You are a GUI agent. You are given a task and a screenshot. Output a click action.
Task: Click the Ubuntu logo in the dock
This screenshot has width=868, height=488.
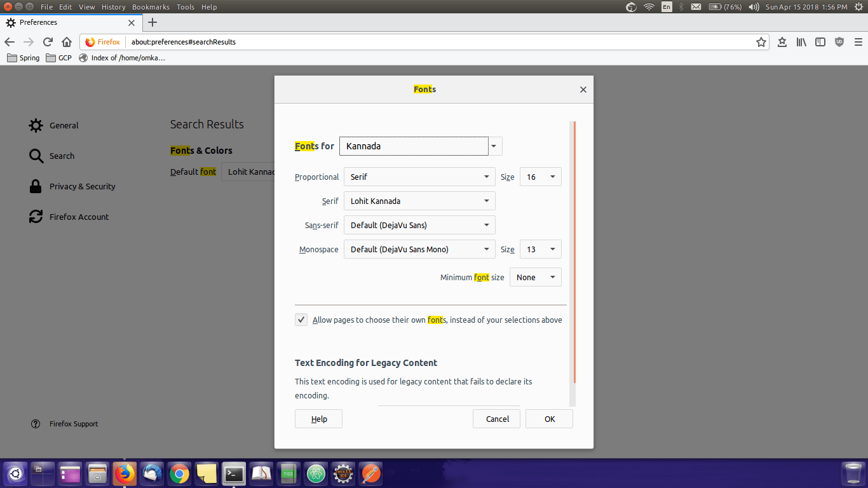tap(15, 473)
